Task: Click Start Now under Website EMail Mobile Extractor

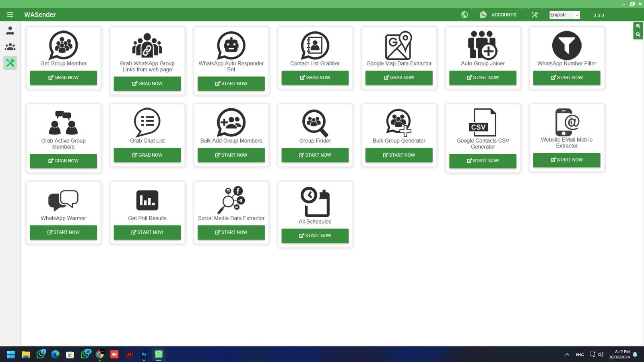Action: point(567,160)
